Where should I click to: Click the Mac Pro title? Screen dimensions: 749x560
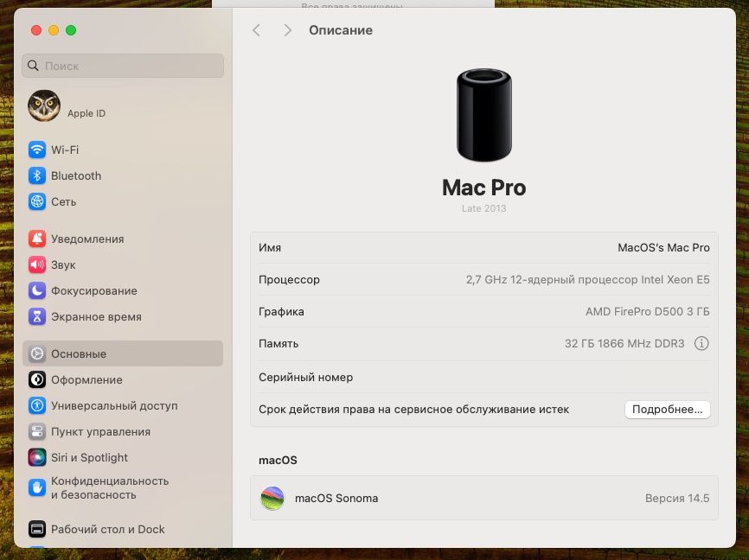(483, 188)
